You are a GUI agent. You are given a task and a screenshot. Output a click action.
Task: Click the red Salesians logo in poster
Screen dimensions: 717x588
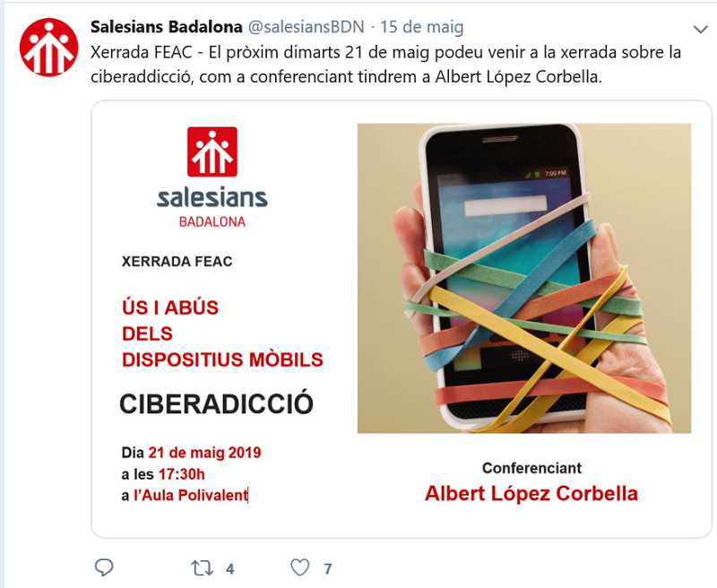(x=212, y=151)
